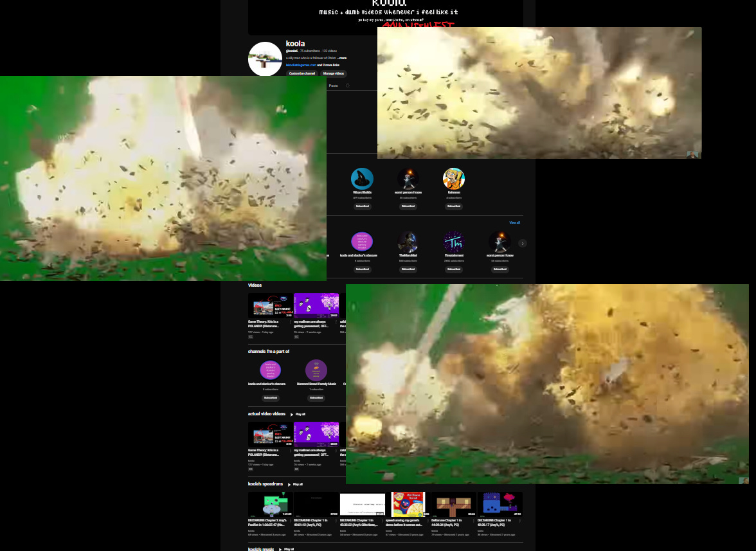The height and width of the screenshot is (551, 756).
Task: Click the CC badge under Game Theory in Videos section
Action: coord(251,337)
